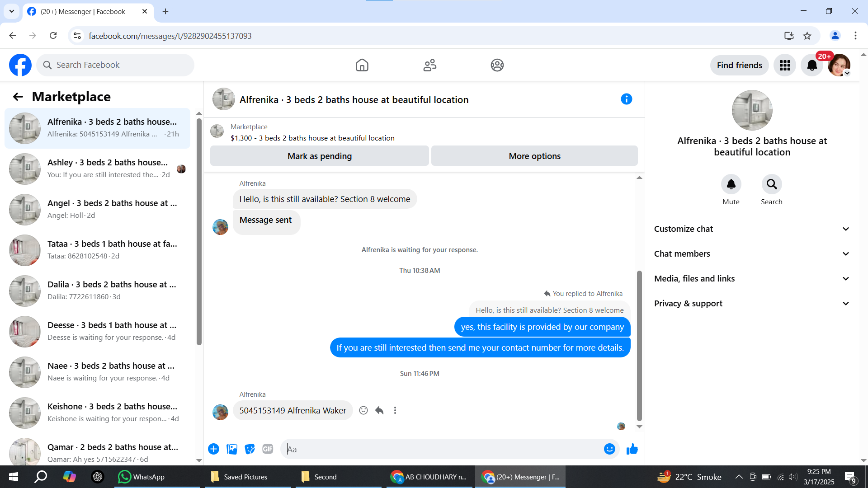868x488 pixels.
Task: Click the Search Facebook field
Action: tap(115, 65)
